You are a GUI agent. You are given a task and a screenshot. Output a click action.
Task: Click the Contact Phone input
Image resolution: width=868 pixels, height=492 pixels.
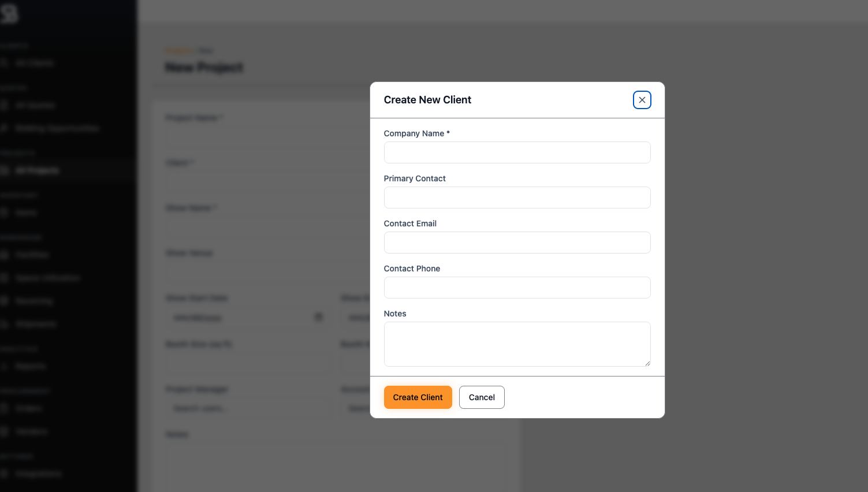click(x=517, y=288)
